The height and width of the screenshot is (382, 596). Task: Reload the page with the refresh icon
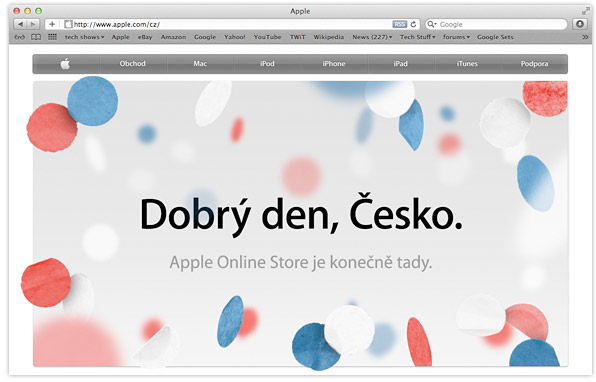point(414,24)
